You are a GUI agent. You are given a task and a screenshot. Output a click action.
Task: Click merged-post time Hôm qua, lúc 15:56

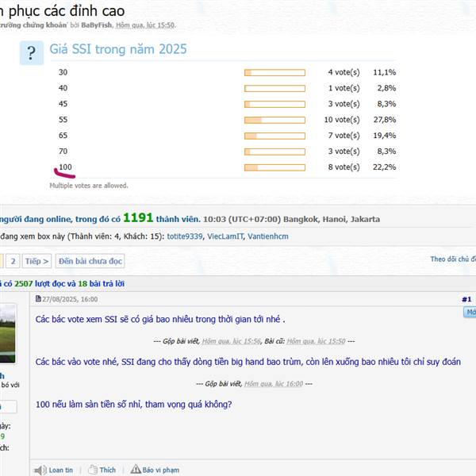[x=232, y=341]
